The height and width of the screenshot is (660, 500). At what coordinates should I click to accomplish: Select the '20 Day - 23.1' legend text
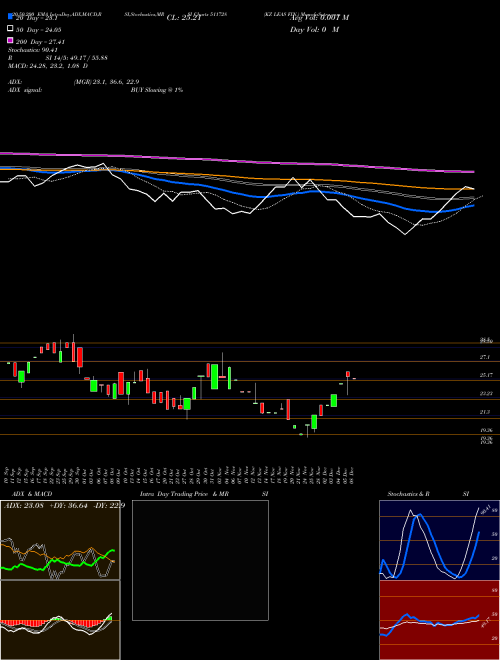(x=37, y=18)
